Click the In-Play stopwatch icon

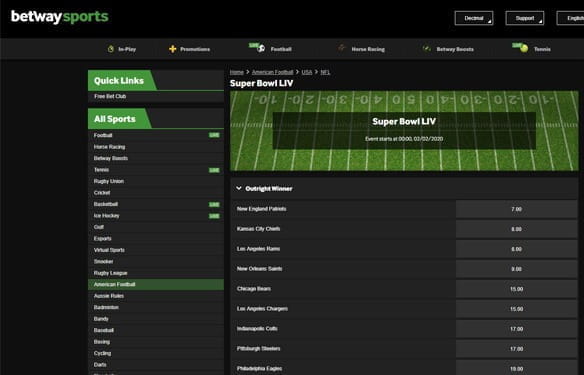111,49
